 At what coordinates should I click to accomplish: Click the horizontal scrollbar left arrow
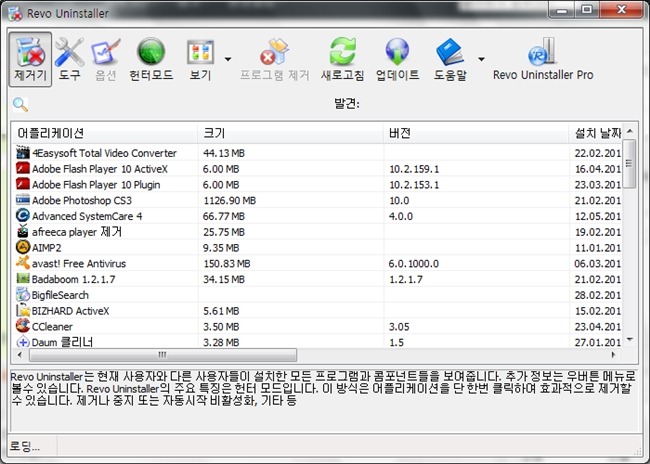19,355
